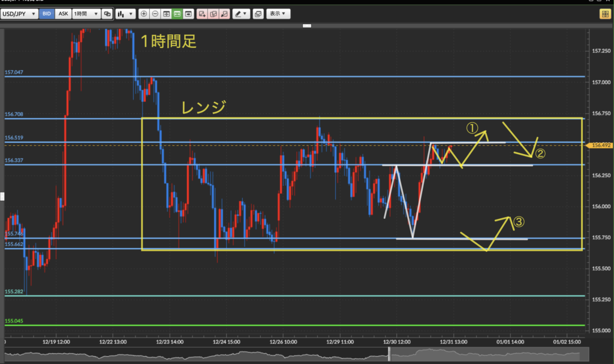Open the drawing pen tool menu
614x364 pixels.
click(241, 13)
